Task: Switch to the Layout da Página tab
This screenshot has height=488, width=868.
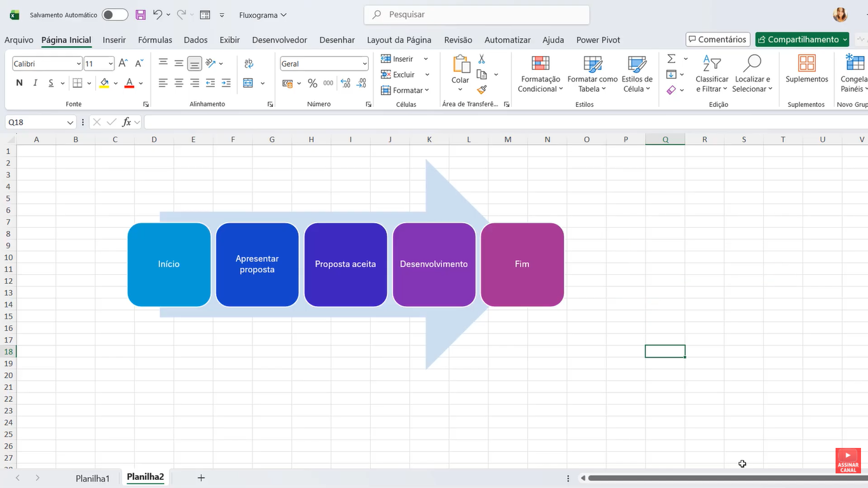Action: pos(399,39)
